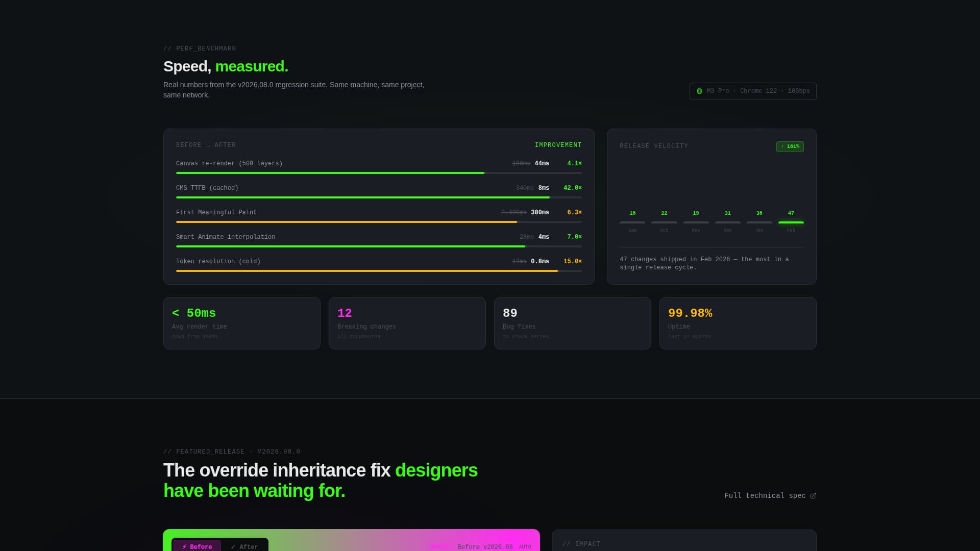Select the Jan bar in Release Velocity chart

pyautogui.click(x=759, y=222)
